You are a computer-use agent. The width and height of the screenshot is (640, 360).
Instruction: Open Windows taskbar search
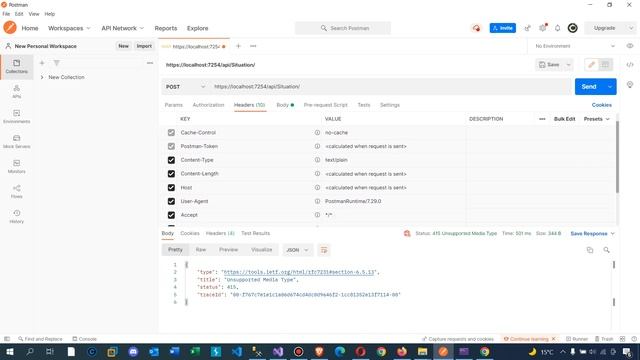(30, 351)
